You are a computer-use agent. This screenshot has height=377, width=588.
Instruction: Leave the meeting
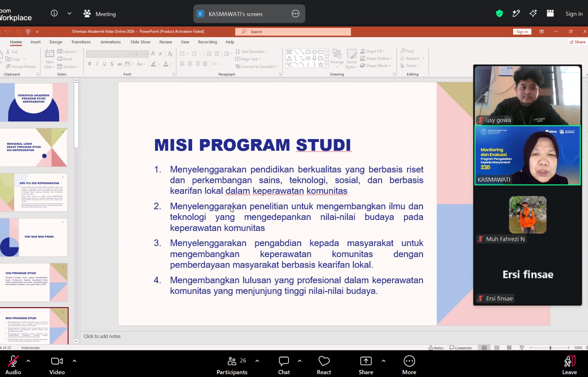[x=569, y=365]
